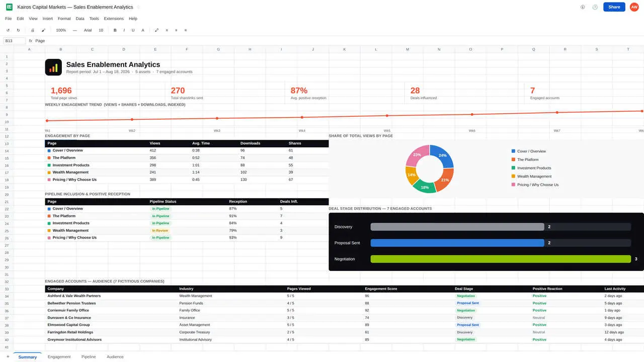
Task: Open the File menu
Action: [9, 19]
